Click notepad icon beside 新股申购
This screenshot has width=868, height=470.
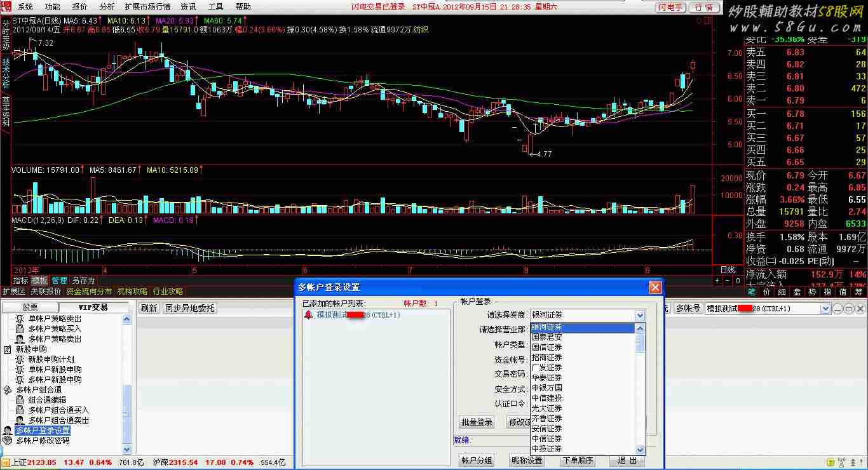tap(8, 349)
